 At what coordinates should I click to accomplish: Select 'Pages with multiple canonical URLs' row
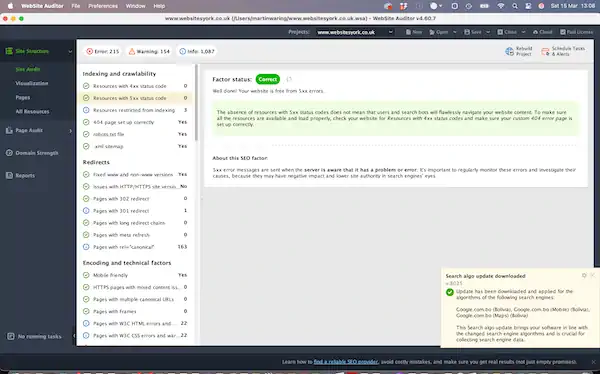click(x=135, y=299)
